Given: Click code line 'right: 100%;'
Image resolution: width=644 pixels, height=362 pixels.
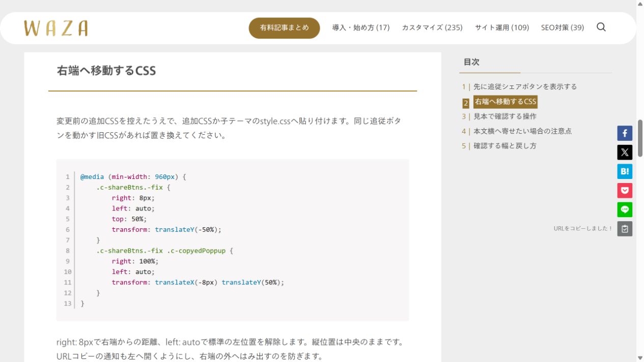Looking at the screenshot, I should click(x=135, y=261).
